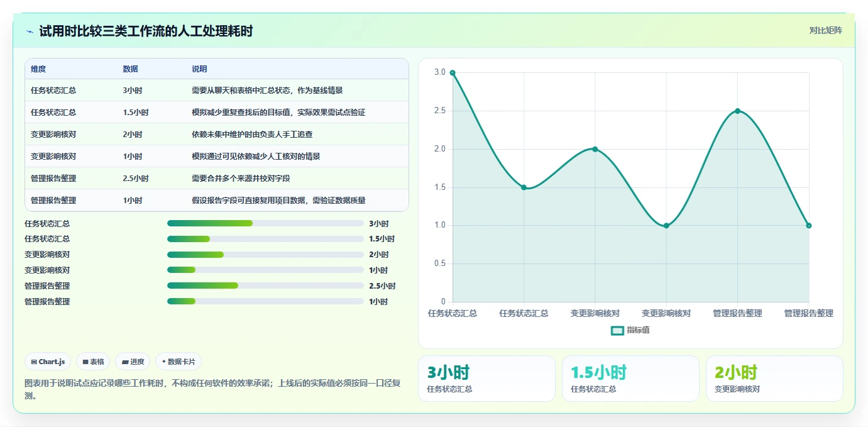The image size is (868, 427).
Task: Click the page title 试用时比较三类工作流的人工处理耗时
Action: [146, 31]
